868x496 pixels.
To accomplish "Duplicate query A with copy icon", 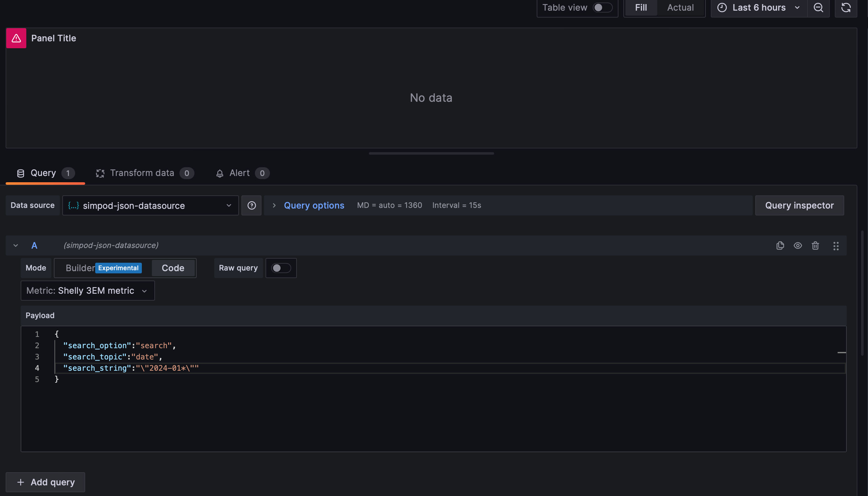I will (x=780, y=245).
